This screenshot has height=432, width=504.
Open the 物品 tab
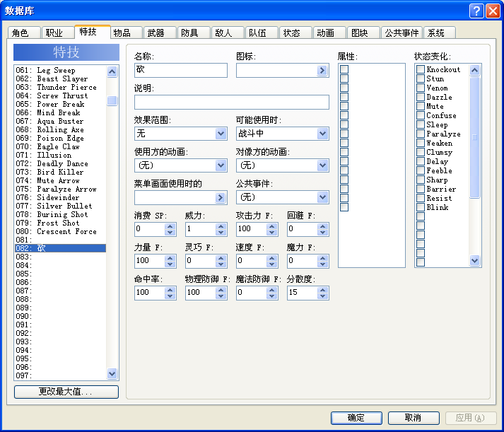[x=126, y=33]
